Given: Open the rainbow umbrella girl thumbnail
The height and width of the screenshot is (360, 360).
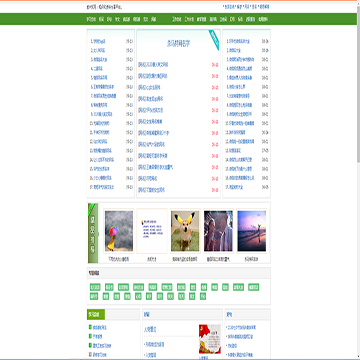Looking at the screenshot, I should (x=119, y=231).
